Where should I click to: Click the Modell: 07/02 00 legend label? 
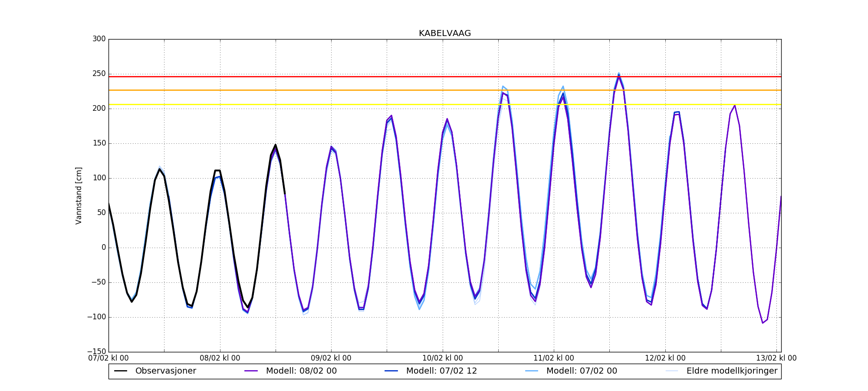coord(582,371)
